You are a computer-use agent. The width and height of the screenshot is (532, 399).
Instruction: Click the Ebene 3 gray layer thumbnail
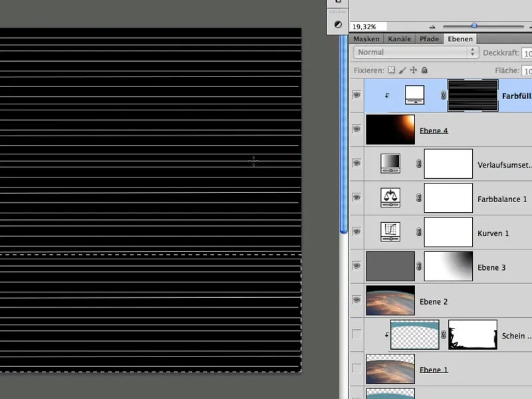click(x=390, y=266)
